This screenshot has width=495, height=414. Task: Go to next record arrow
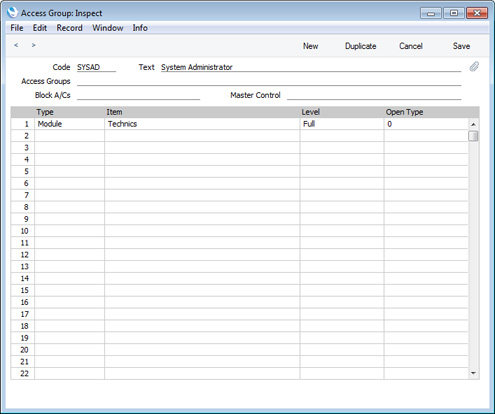tap(33, 45)
